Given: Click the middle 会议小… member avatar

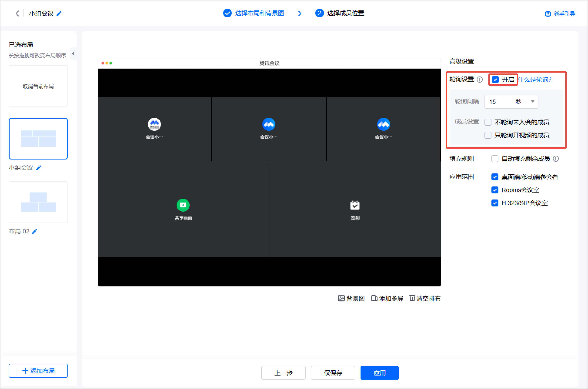Looking at the screenshot, I should tap(269, 124).
